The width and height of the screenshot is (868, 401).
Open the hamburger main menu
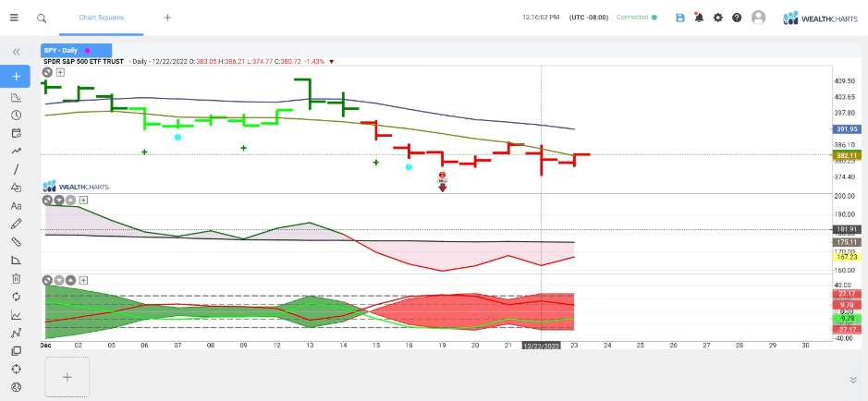coord(14,18)
